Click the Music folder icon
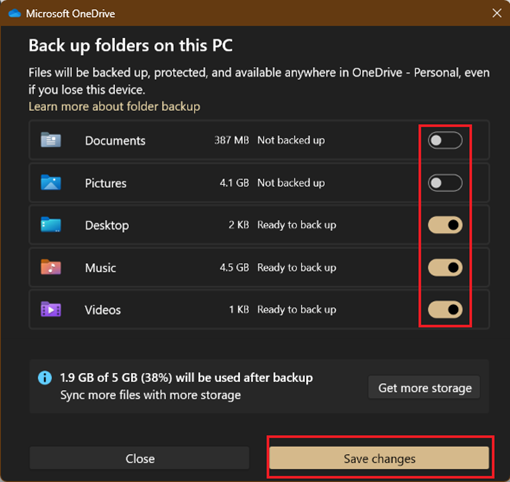Image resolution: width=510 pixels, height=482 pixels. [x=51, y=267]
